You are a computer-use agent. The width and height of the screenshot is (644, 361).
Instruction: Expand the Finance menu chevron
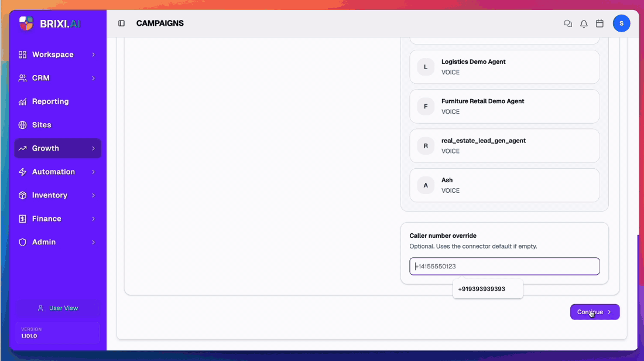94,219
